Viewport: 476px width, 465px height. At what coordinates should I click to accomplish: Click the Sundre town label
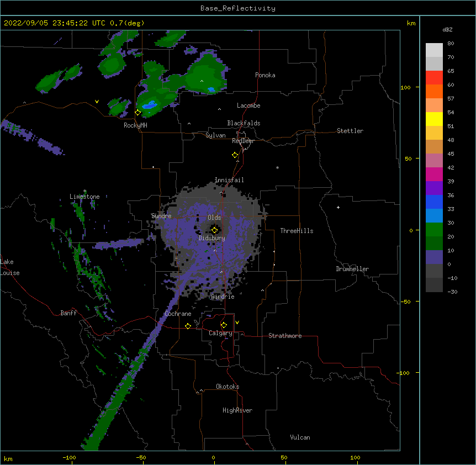pos(161,216)
